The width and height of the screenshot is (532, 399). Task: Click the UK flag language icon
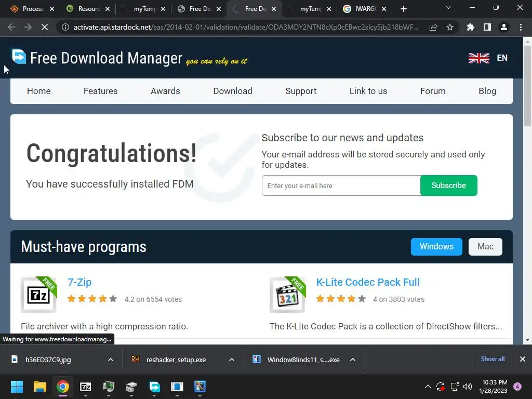pyautogui.click(x=478, y=58)
